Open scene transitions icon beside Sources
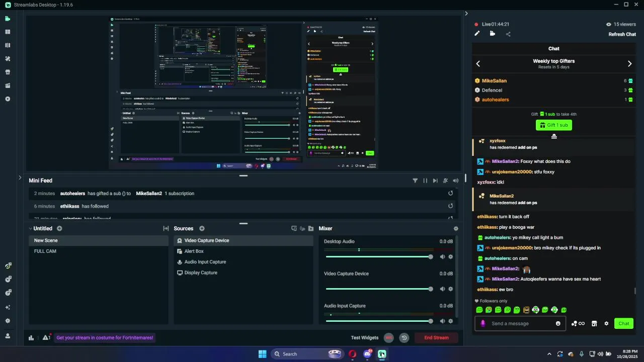Screen dimensions: 644x362 pos(166,228)
